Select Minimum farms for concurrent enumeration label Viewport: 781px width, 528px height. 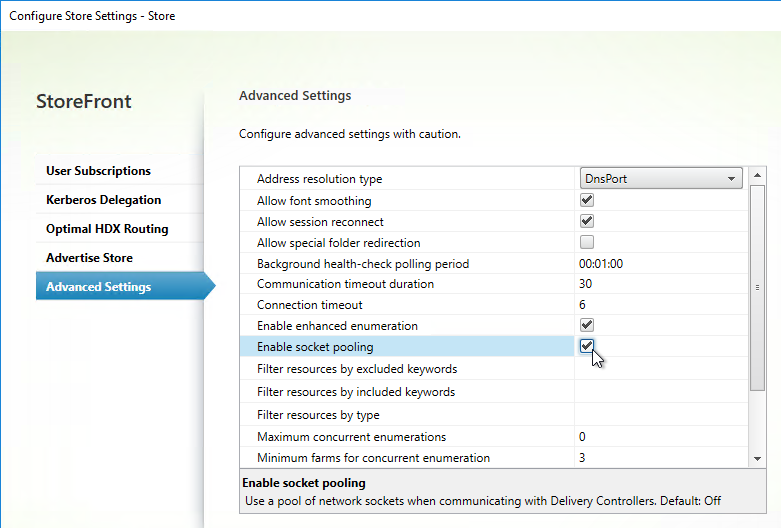click(374, 458)
